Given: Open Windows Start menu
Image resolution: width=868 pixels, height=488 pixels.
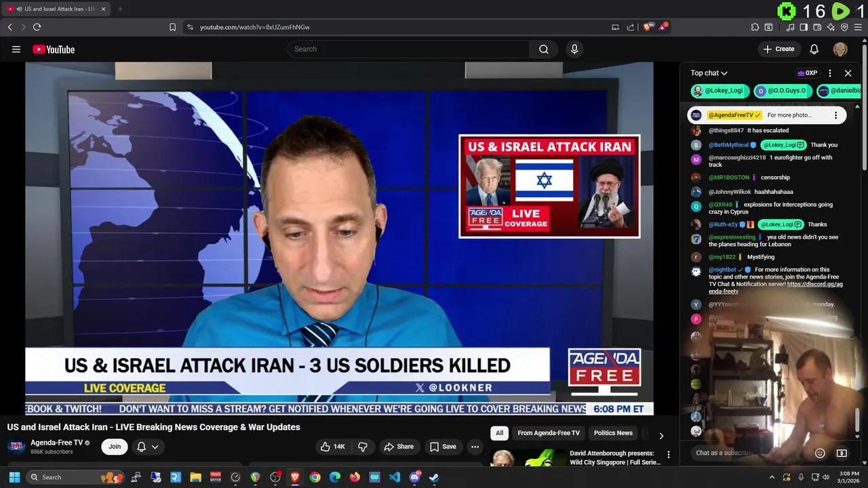Looking at the screenshot, I should 14,477.
